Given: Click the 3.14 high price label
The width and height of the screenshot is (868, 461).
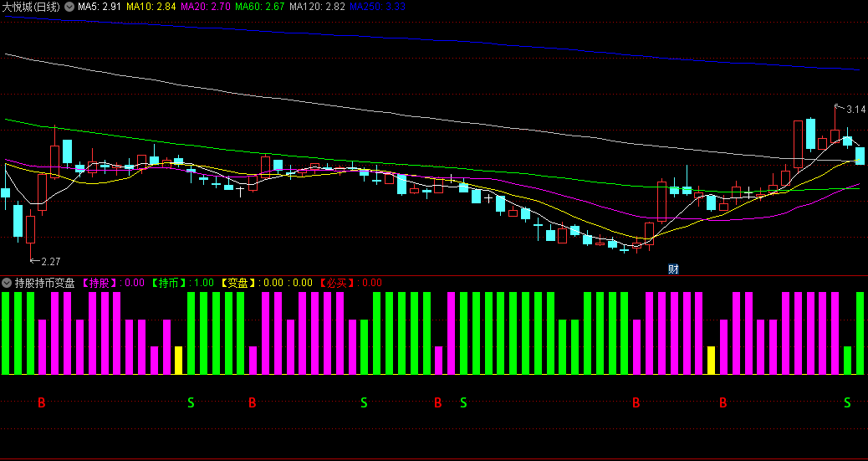Looking at the screenshot, I should click(855, 110).
